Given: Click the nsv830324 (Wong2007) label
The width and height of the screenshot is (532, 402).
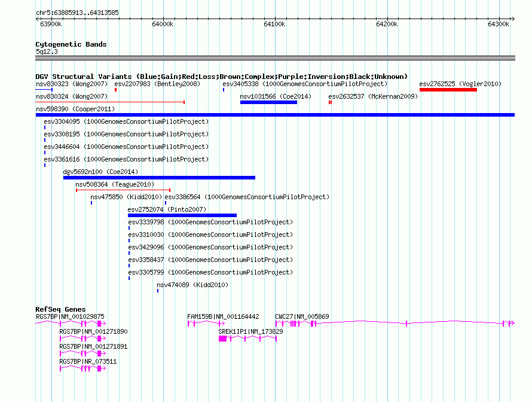Looking at the screenshot, I should pos(72,96).
